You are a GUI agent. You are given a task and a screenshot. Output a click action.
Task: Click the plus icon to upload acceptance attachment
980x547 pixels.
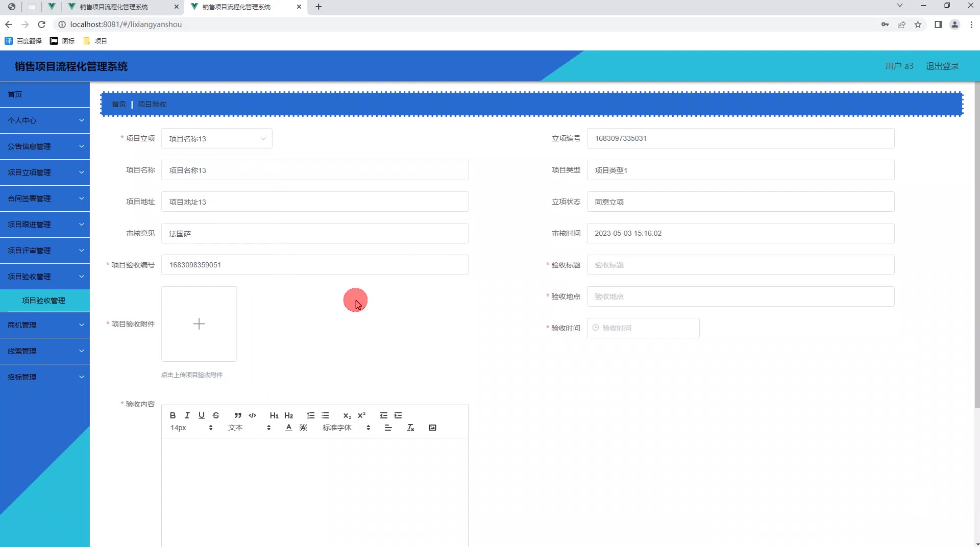(199, 324)
